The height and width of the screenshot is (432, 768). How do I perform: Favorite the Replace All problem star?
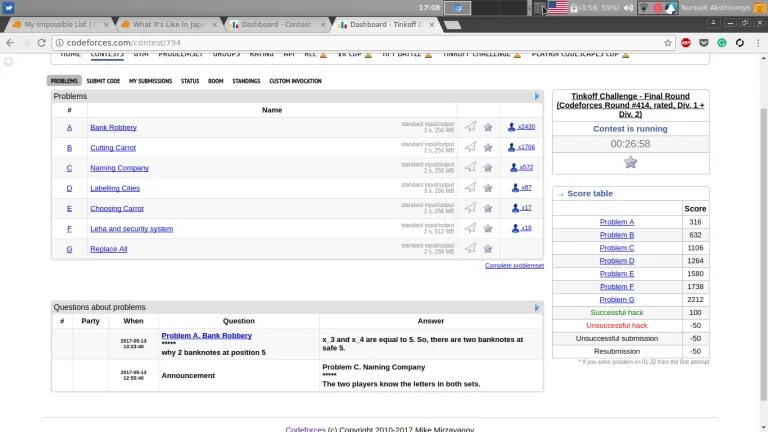point(488,249)
